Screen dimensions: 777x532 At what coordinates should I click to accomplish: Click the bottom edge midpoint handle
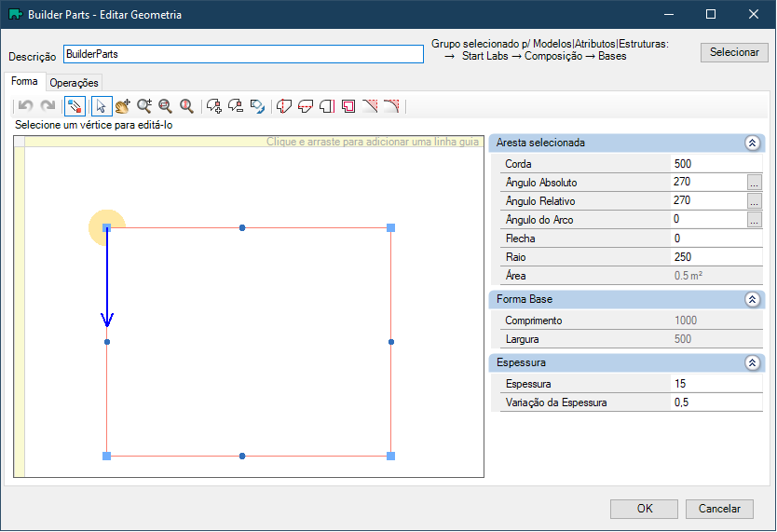click(242, 457)
